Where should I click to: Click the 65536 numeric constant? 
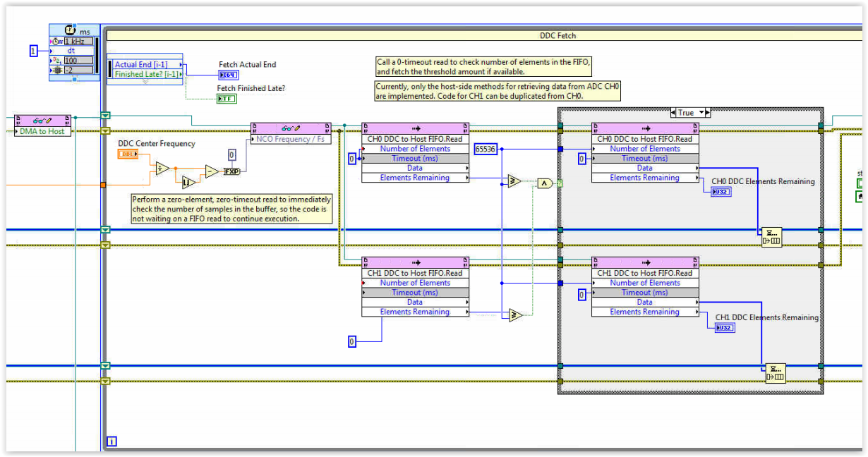pyautogui.click(x=486, y=149)
